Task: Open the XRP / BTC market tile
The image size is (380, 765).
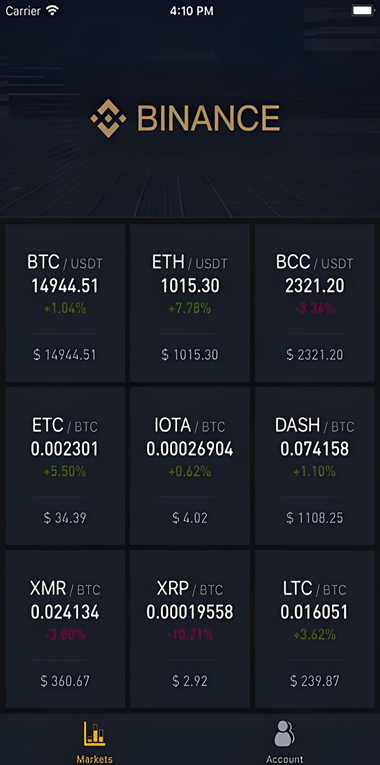Action: point(190,628)
